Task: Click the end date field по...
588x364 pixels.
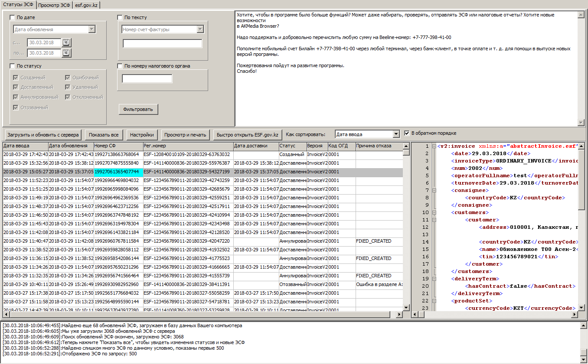Action: click(x=44, y=53)
